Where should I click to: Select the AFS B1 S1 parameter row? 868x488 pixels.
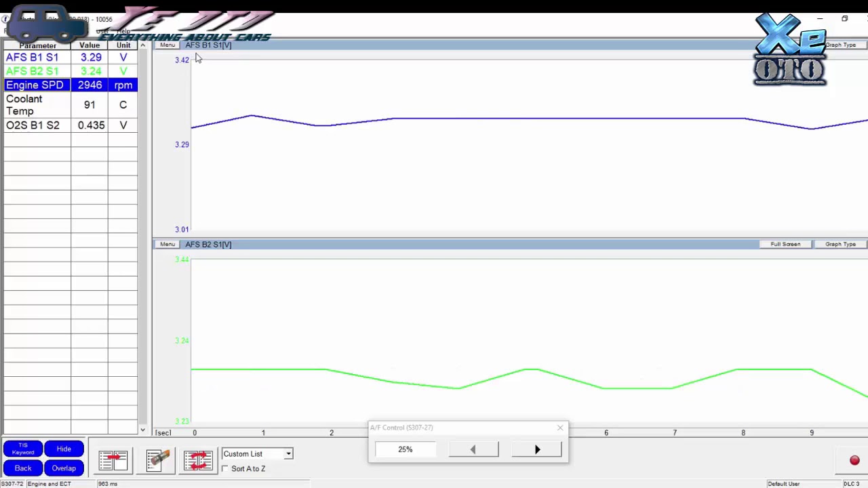71,58
